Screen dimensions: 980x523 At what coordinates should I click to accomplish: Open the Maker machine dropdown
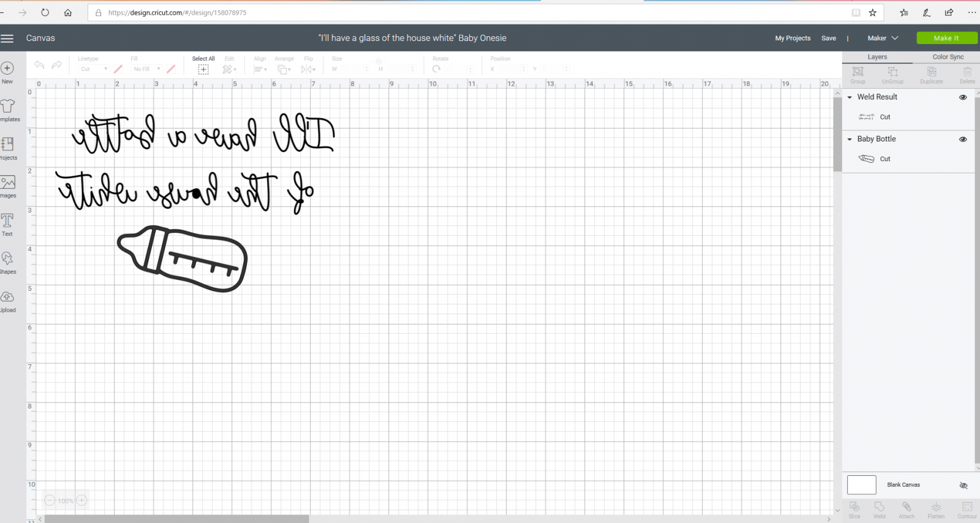point(883,38)
